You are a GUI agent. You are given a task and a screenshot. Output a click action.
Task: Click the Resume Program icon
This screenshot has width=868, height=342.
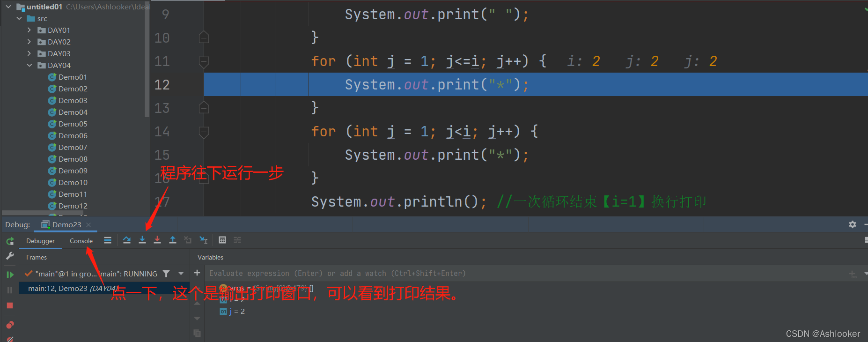coord(10,275)
